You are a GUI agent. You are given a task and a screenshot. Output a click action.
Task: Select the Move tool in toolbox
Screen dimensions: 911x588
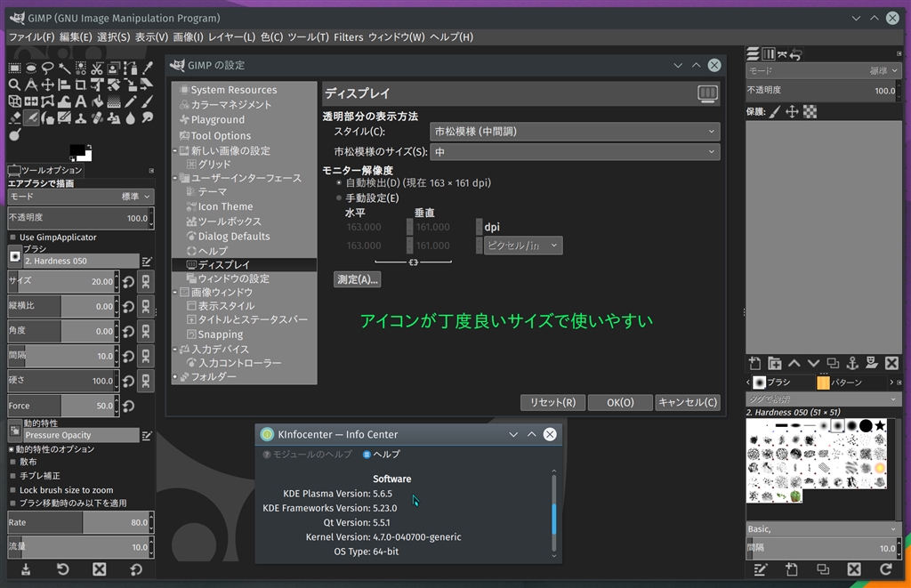click(x=48, y=85)
